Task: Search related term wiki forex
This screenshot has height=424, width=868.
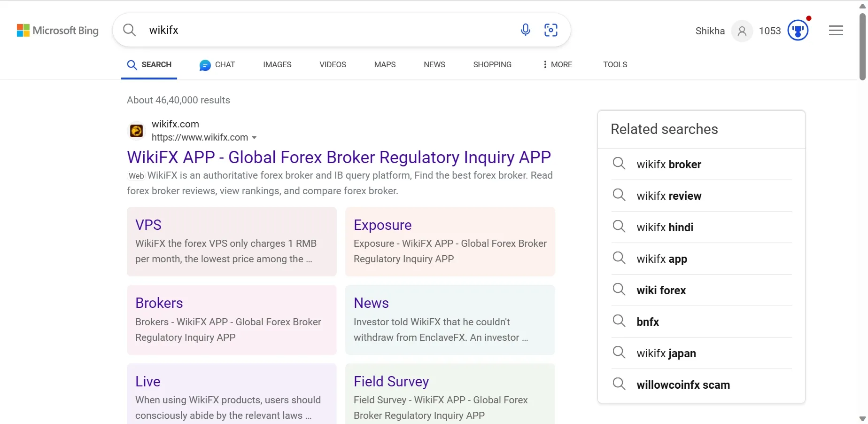Action: coord(661,290)
